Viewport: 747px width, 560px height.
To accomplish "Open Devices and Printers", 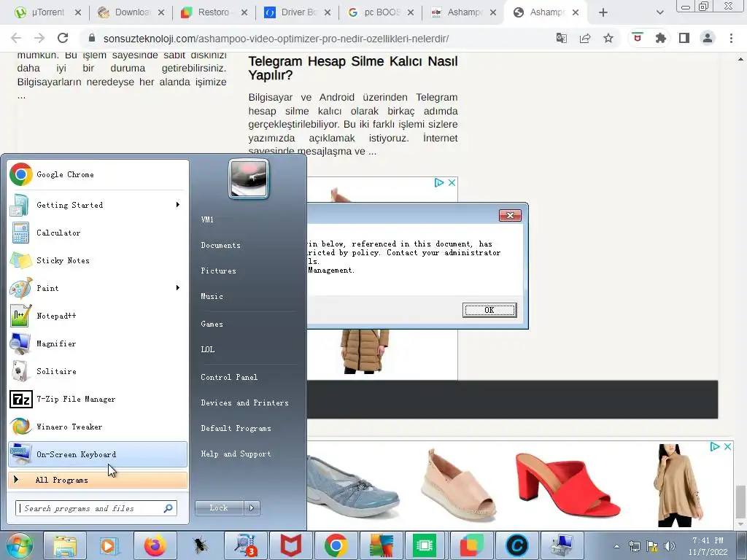I will click(245, 402).
